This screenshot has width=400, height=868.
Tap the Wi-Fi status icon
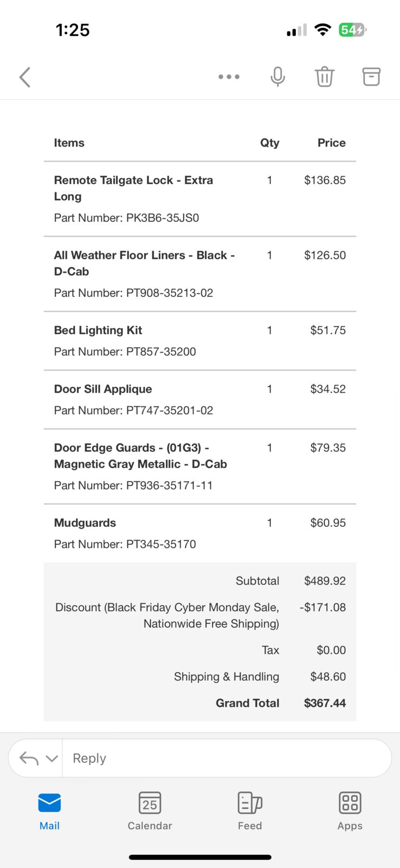pyautogui.click(x=323, y=30)
